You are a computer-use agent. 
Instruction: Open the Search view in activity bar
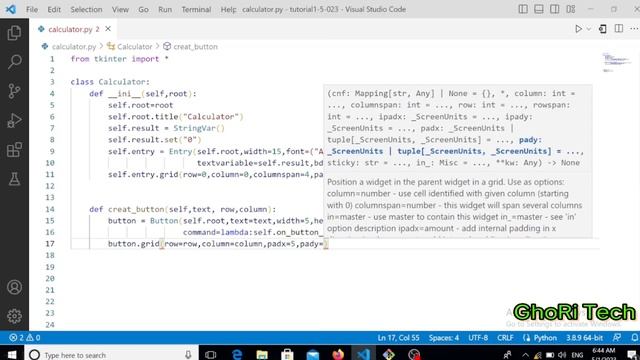coord(14,62)
